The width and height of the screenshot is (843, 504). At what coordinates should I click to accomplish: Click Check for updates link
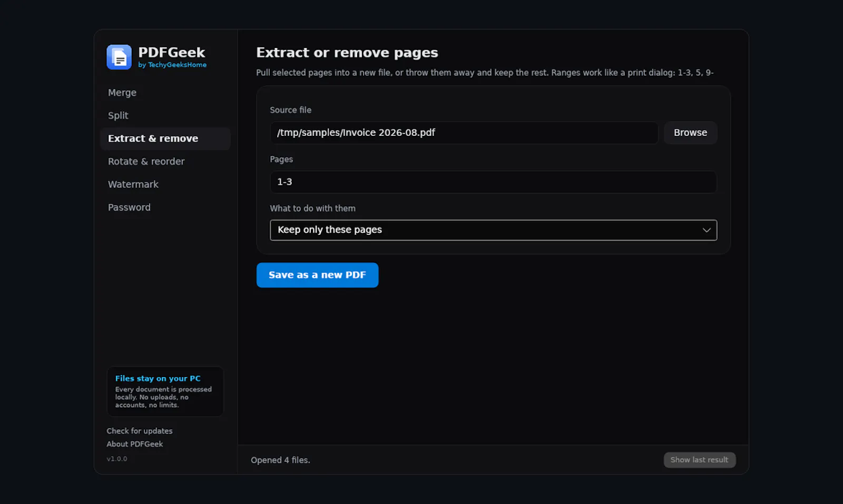click(x=140, y=431)
